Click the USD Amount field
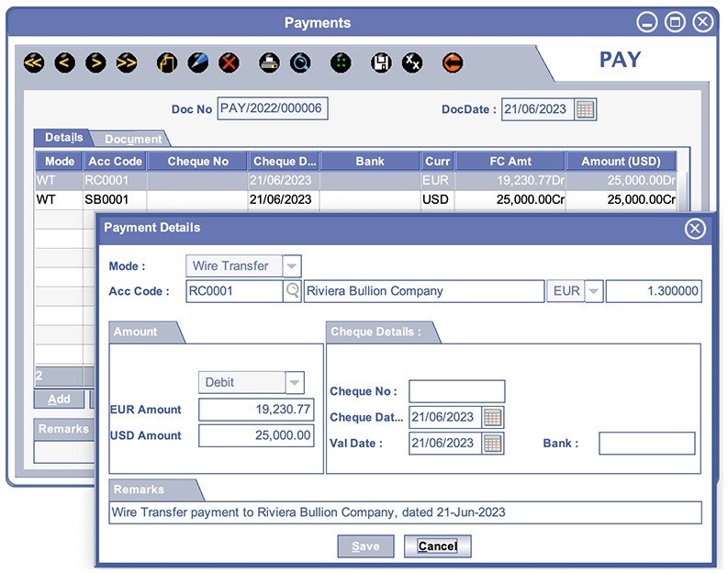 coord(256,435)
